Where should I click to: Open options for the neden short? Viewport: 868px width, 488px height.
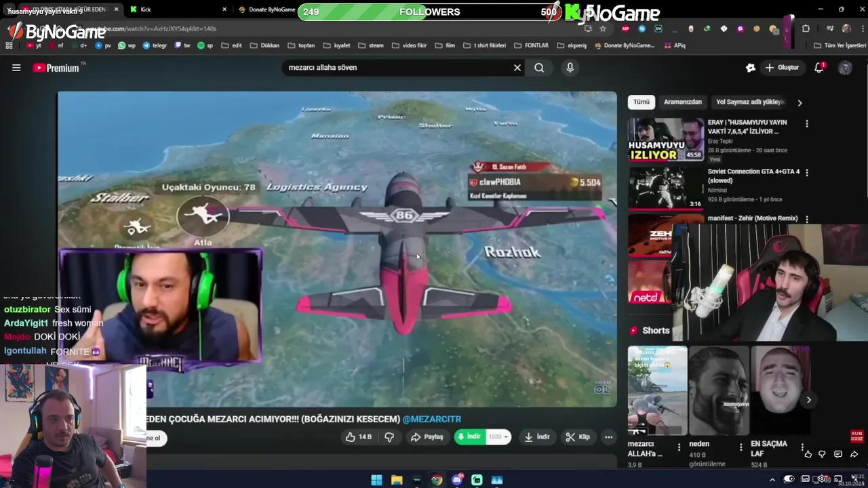(x=740, y=447)
